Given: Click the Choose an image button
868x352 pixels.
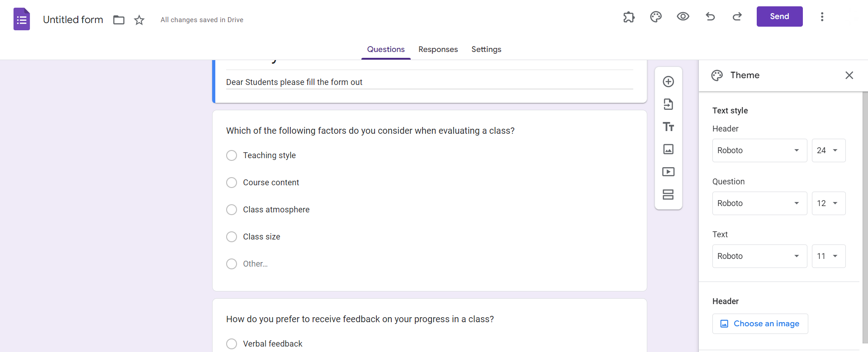Looking at the screenshot, I should click(760, 324).
